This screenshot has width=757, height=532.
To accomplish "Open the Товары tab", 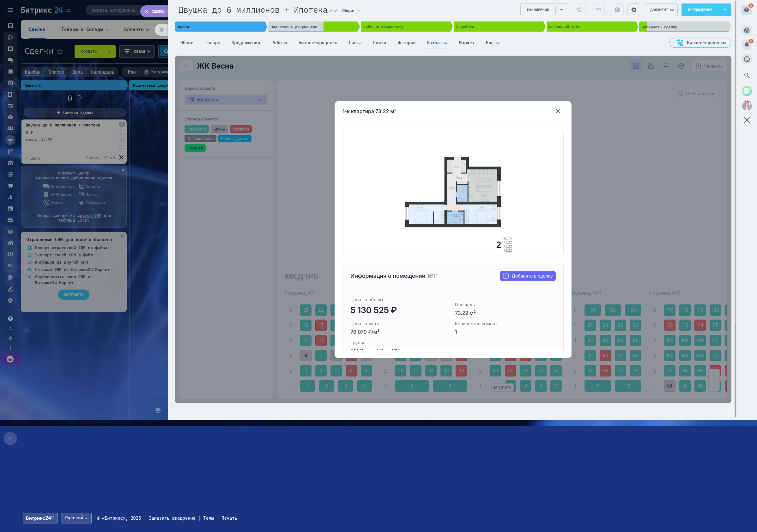I will pos(212,43).
